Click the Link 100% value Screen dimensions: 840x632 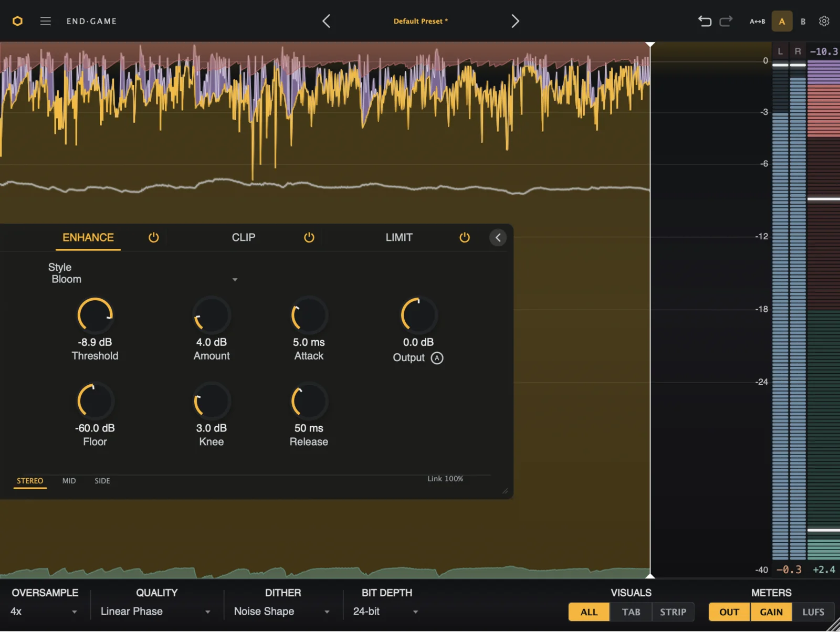point(445,479)
